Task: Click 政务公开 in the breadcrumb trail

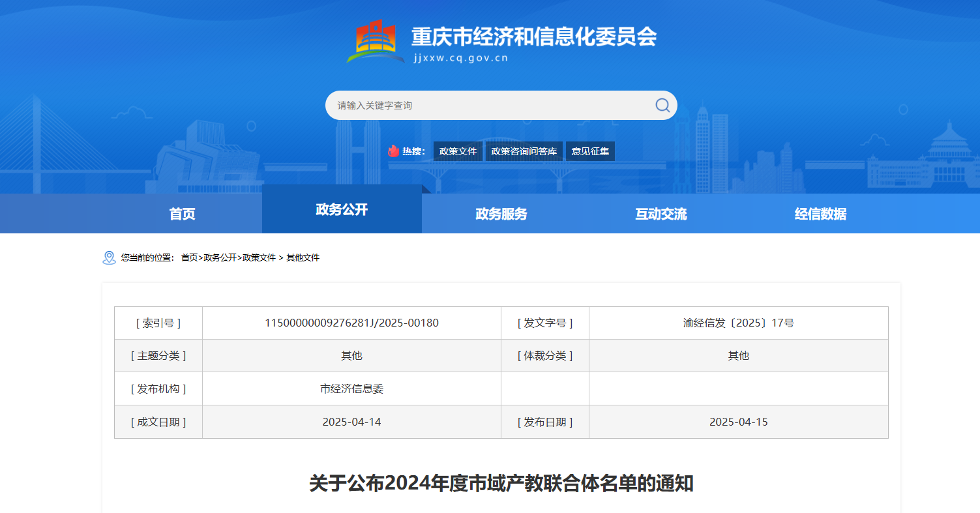Action: click(x=220, y=257)
